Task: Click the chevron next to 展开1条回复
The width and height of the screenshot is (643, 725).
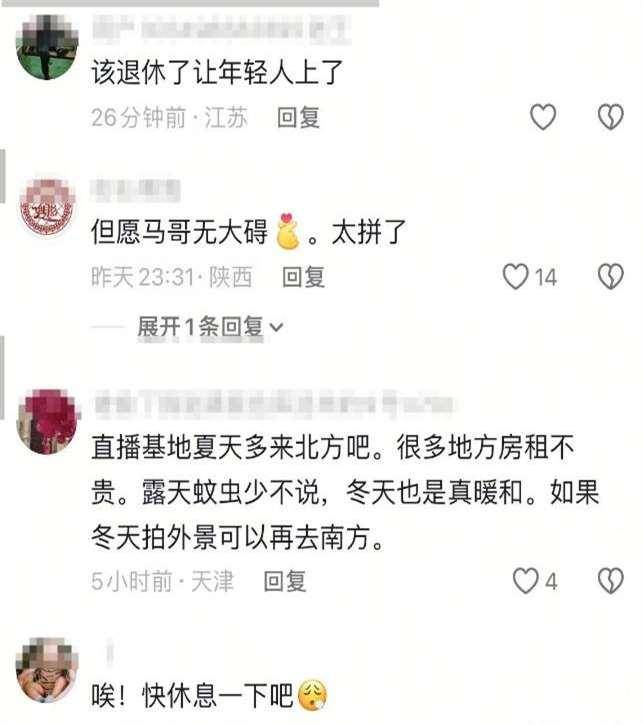Action: pos(276,327)
